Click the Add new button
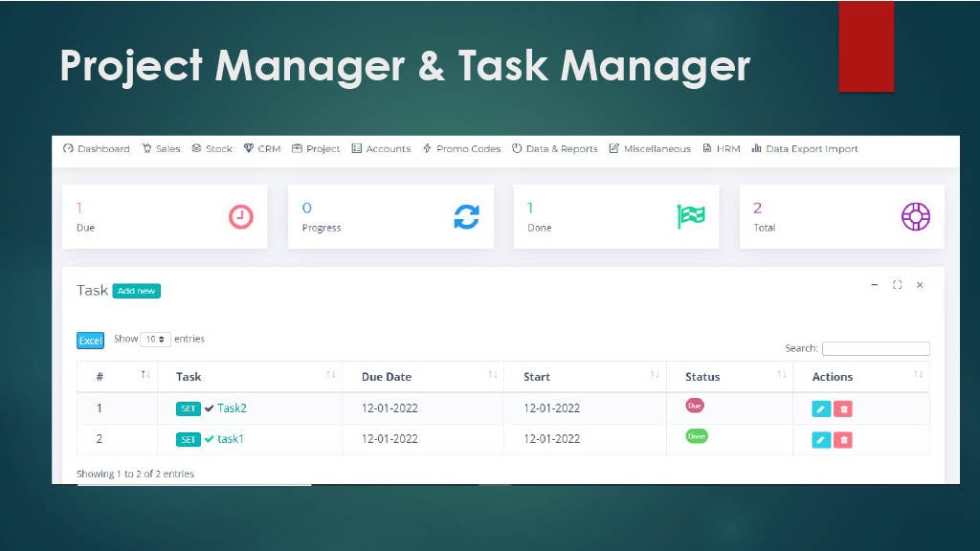 coord(136,291)
